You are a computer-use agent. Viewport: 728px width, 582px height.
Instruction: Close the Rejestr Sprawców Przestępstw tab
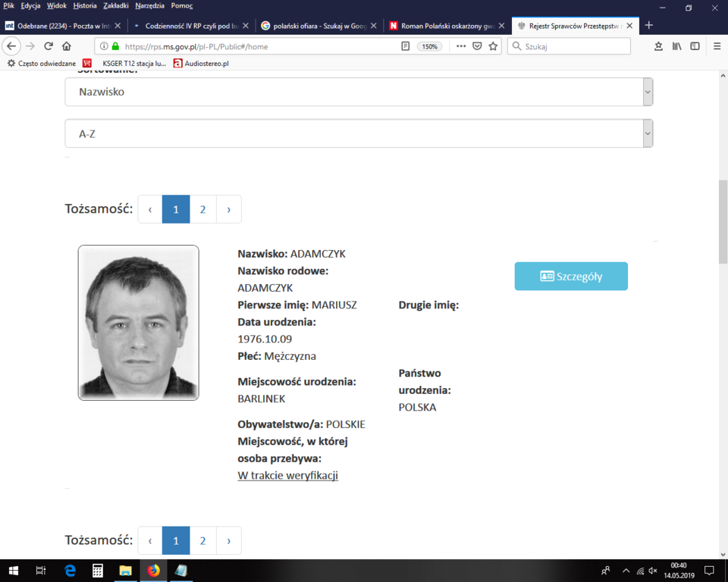[x=629, y=26]
